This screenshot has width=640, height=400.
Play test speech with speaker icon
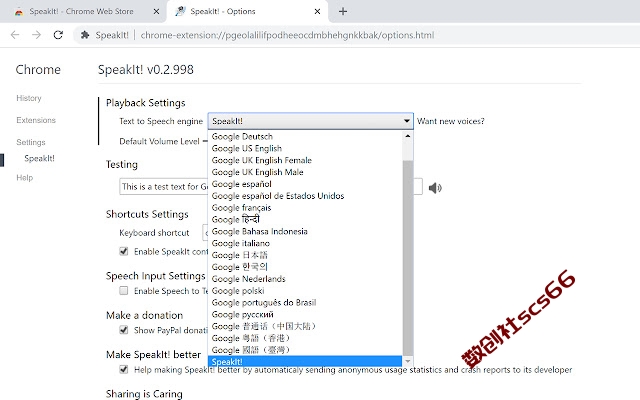point(435,188)
